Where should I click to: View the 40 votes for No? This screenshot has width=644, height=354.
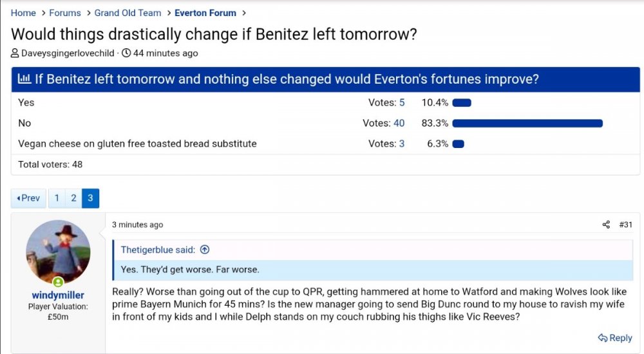pos(399,123)
